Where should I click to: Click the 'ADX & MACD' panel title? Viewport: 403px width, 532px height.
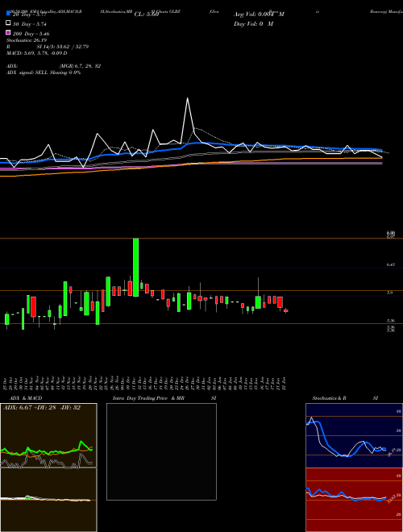pyautogui.click(x=26, y=398)
